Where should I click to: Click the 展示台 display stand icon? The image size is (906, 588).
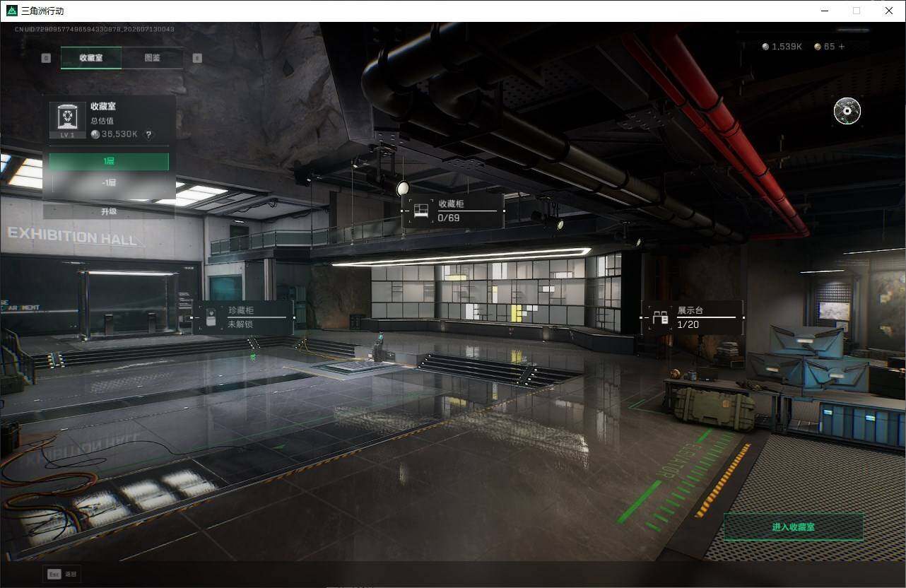click(x=660, y=318)
